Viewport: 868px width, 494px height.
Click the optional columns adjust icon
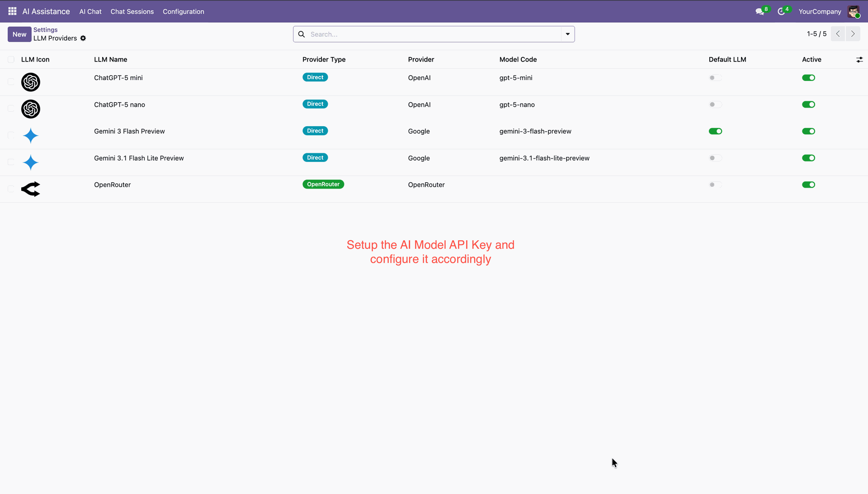[859, 60]
